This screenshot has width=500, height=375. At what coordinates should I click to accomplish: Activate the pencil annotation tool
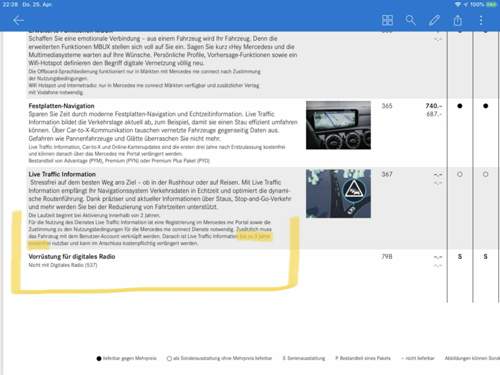point(434,20)
